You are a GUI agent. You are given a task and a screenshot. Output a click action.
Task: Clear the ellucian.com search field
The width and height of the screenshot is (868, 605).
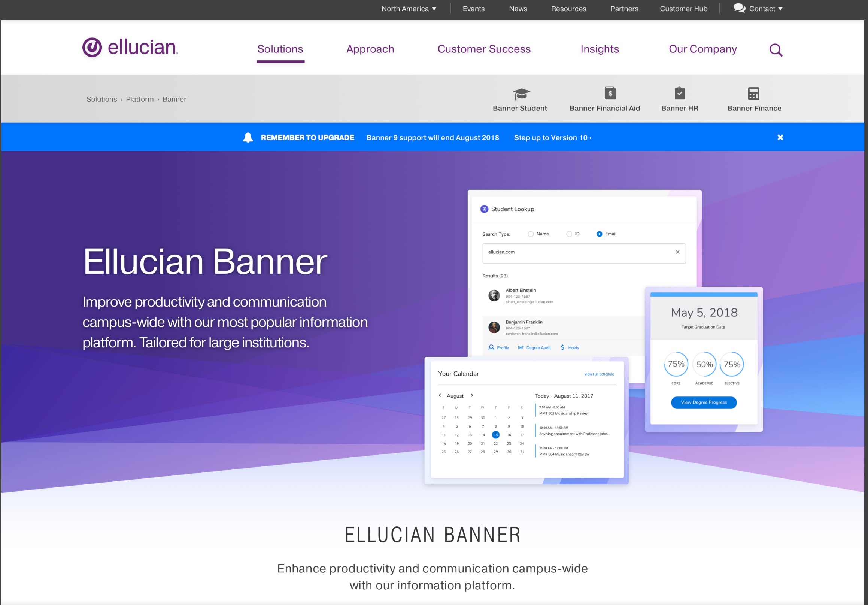pos(677,252)
